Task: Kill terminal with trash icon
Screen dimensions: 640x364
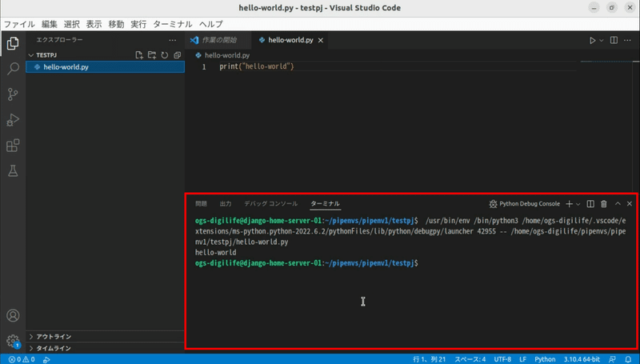Action: tap(604, 204)
